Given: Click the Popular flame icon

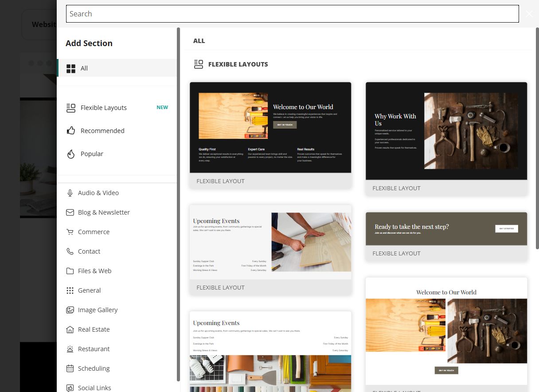Looking at the screenshot, I should tap(70, 154).
